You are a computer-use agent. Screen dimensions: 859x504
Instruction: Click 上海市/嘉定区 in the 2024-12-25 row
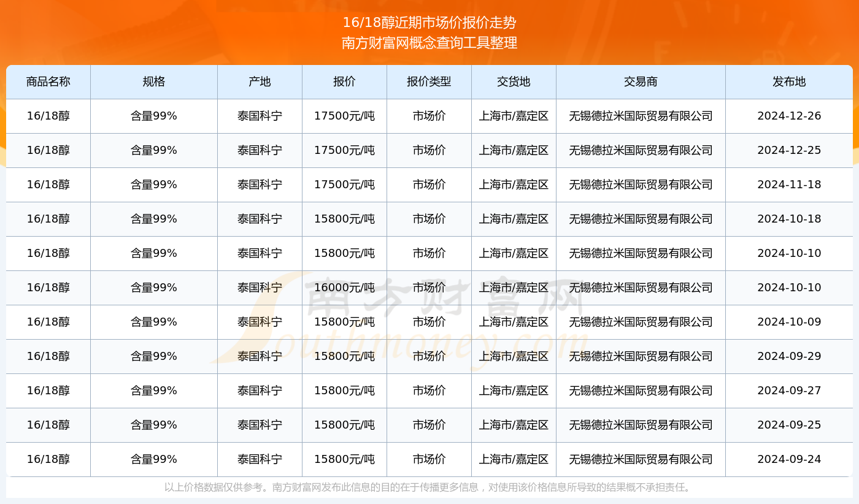pos(514,150)
